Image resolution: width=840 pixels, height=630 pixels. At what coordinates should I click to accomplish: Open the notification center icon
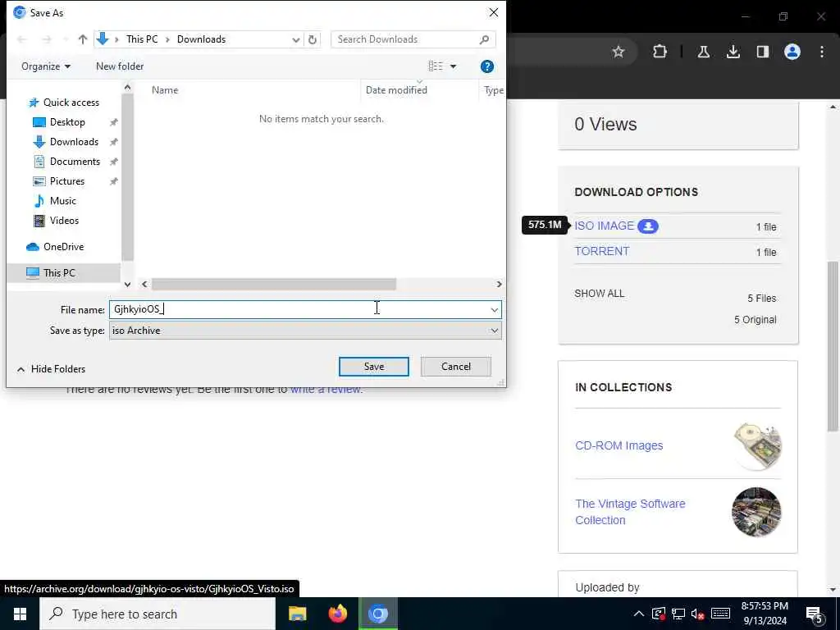click(x=815, y=614)
